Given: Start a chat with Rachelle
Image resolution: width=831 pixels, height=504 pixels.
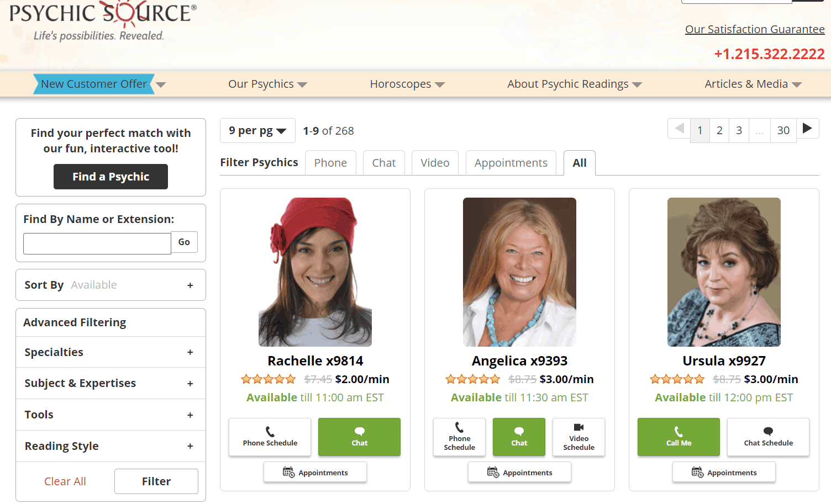Looking at the screenshot, I should tap(359, 437).
